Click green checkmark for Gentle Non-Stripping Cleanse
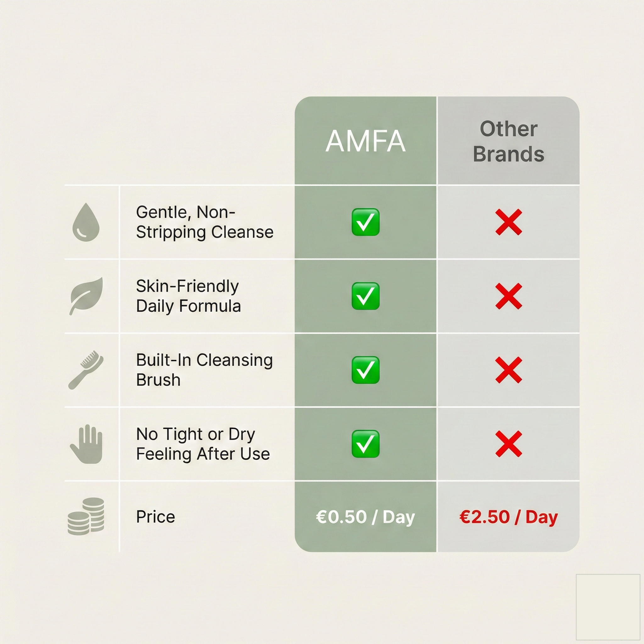This screenshot has width=644, height=644. tap(366, 222)
